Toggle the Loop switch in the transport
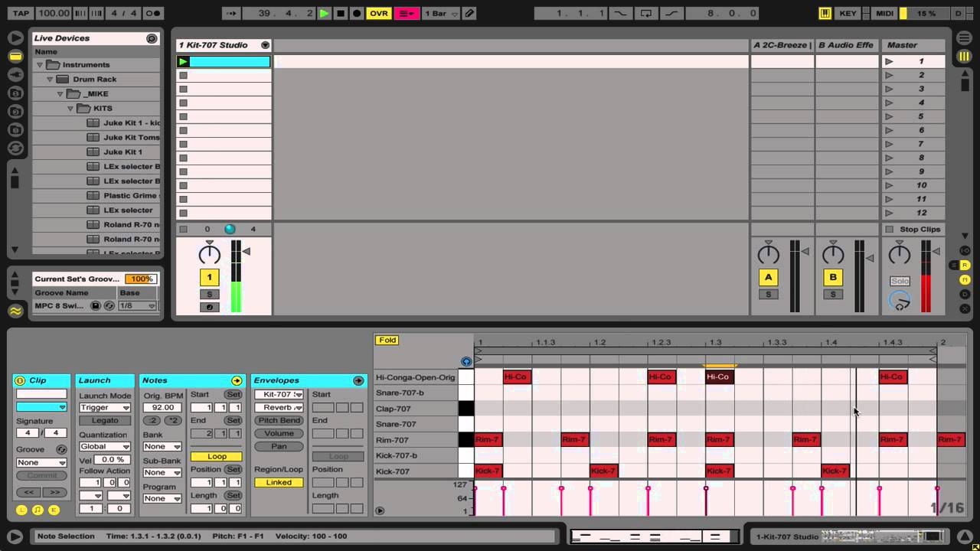 pos(646,13)
